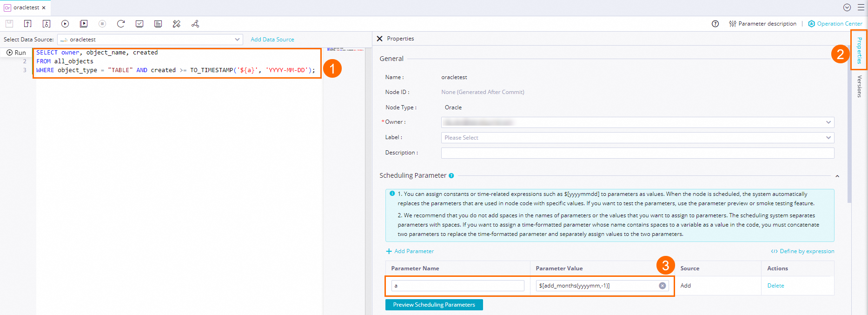This screenshot has height=315, width=868.
Task: Click the Node Type value Oracle
Action: point(453,107)
